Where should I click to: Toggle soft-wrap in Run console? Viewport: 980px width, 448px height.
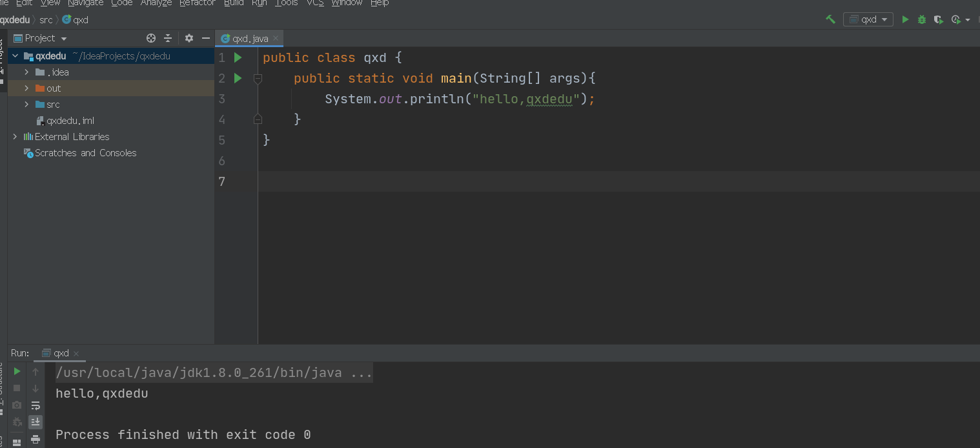click(36, 405)
